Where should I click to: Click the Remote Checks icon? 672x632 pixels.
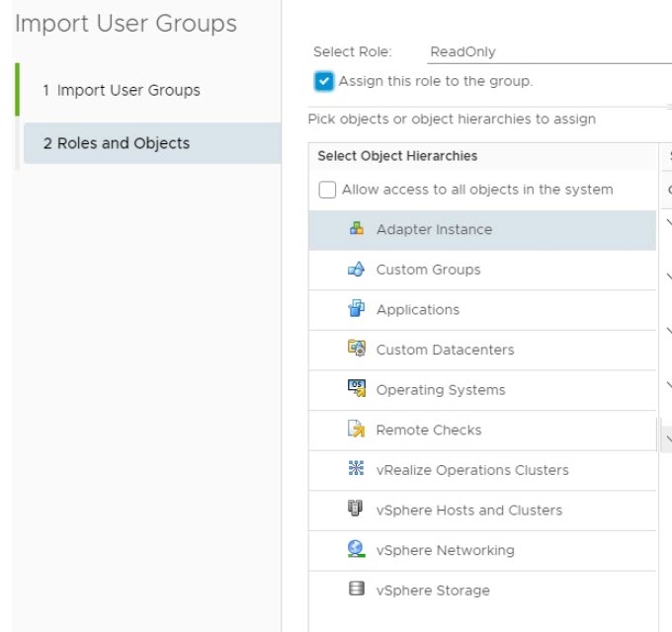pos(357,430)
